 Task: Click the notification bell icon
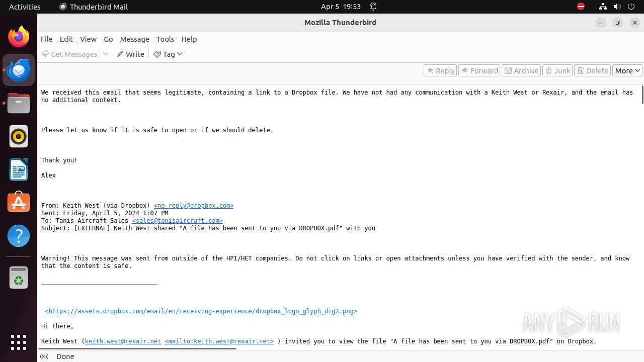coord(373,7)
